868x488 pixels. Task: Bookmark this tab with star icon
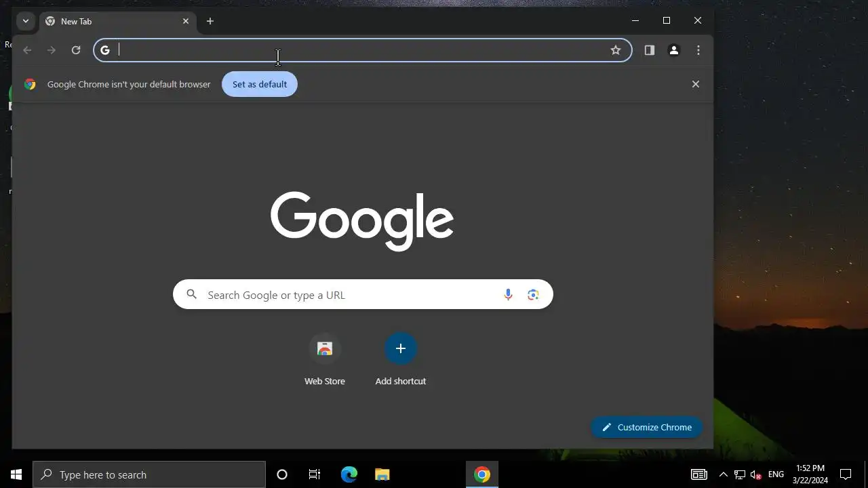click(x=616, y=50)
